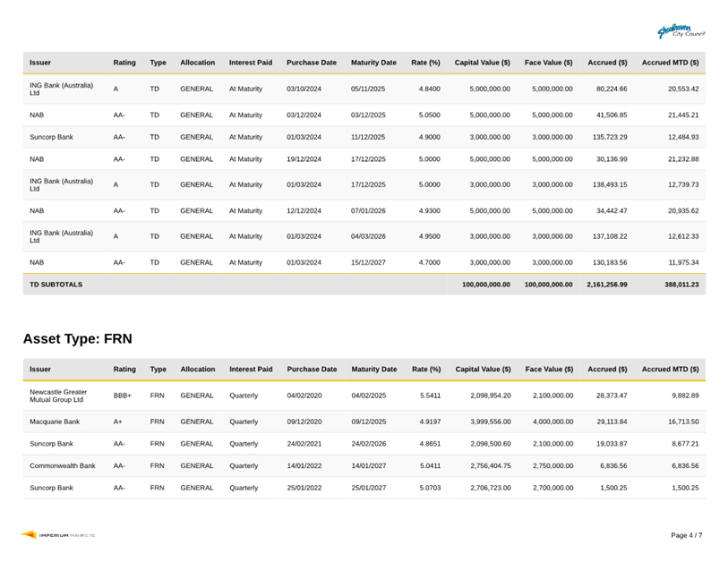Click the Rate (%) header in FRN table
Image resolution: width=728 pixels, height=562 pixels.
426,369
